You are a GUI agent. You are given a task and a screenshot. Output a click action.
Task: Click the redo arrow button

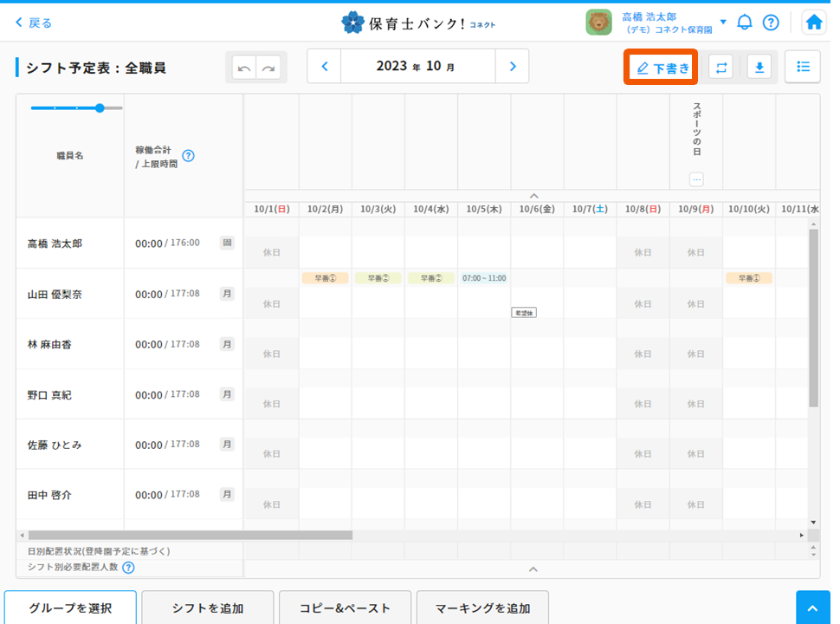point(268,68)
